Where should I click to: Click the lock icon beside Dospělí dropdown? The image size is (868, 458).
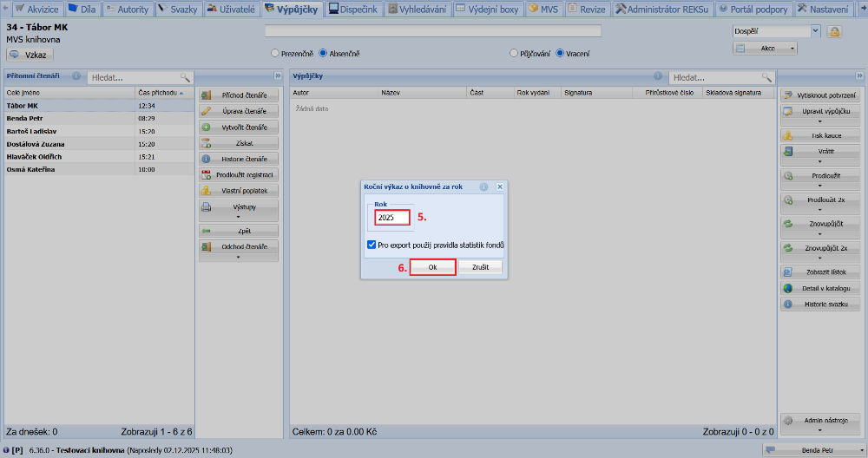[x=834, y=31]
